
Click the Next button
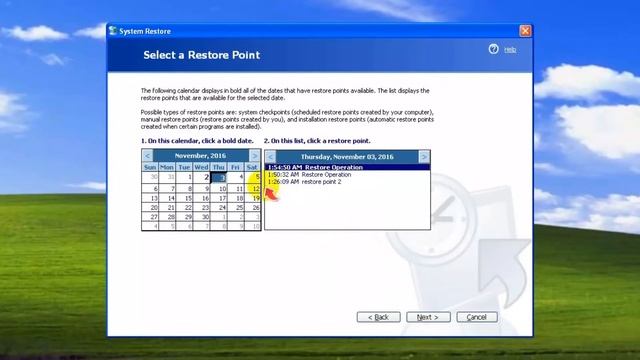coord(428,317)
